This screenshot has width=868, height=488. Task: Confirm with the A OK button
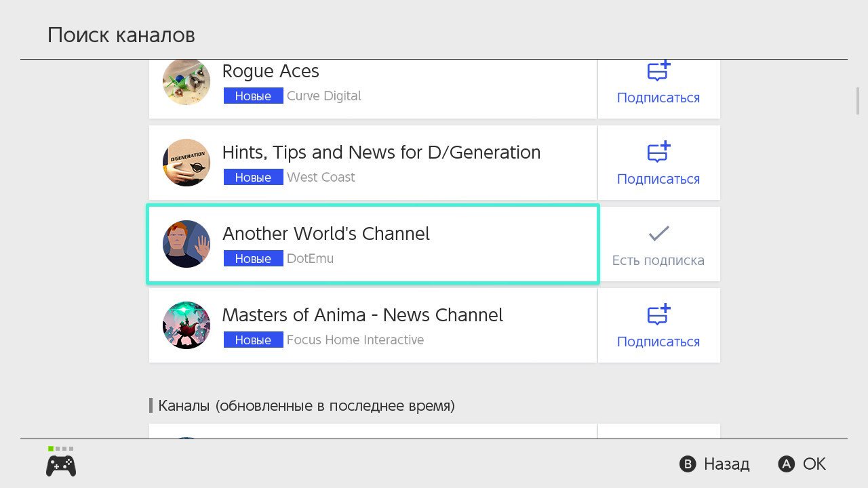pyautogui.click(x=802, y=464)
